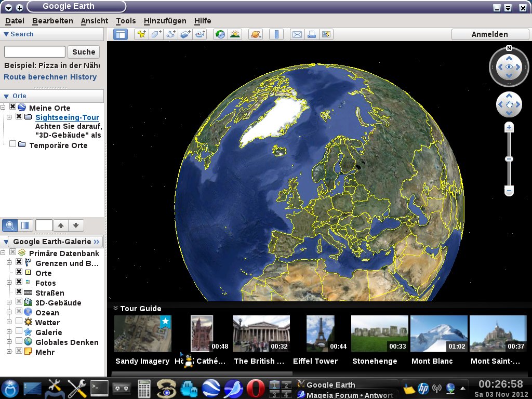Click the Add Path toolbar icon

[171, 34]
